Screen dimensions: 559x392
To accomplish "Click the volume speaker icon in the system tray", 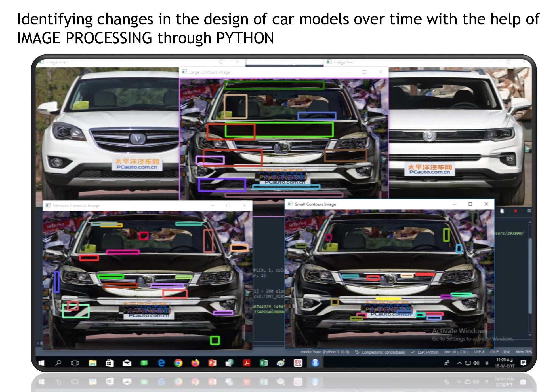I will point(476,363).
